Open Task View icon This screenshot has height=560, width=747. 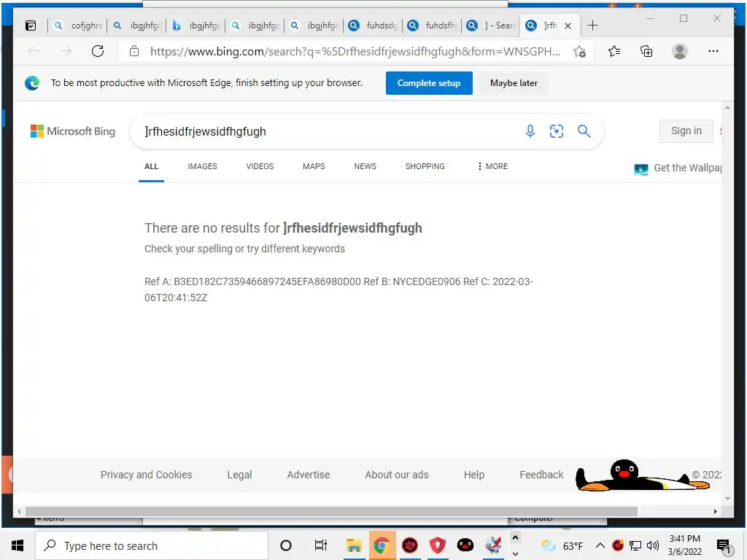click(x=321, y=545)
